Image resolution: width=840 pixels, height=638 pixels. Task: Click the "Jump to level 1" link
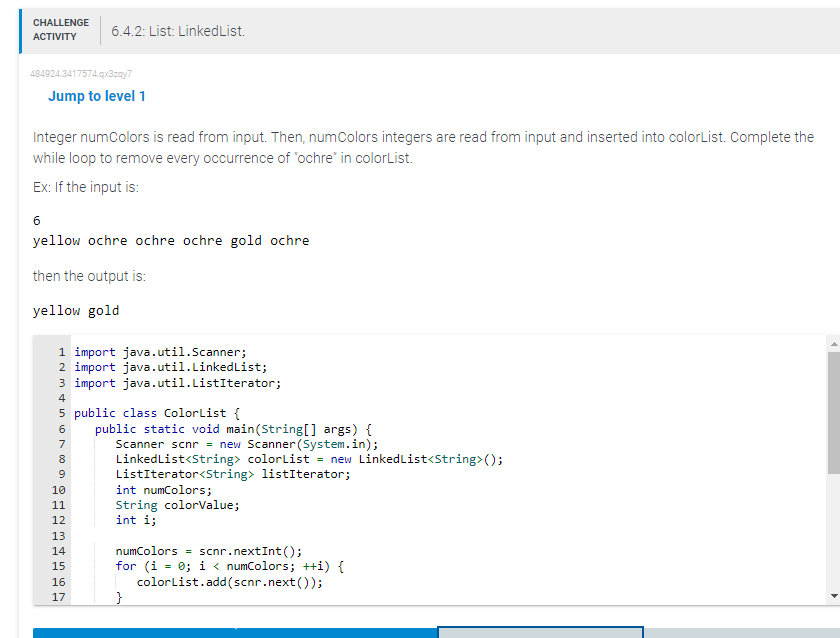(97, 96)
